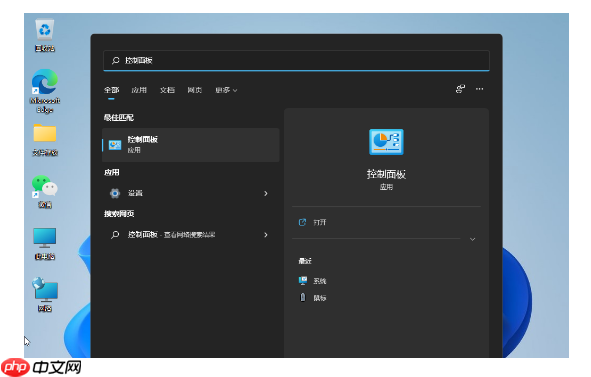Select the 控制面板 web search result

(191, 235)
